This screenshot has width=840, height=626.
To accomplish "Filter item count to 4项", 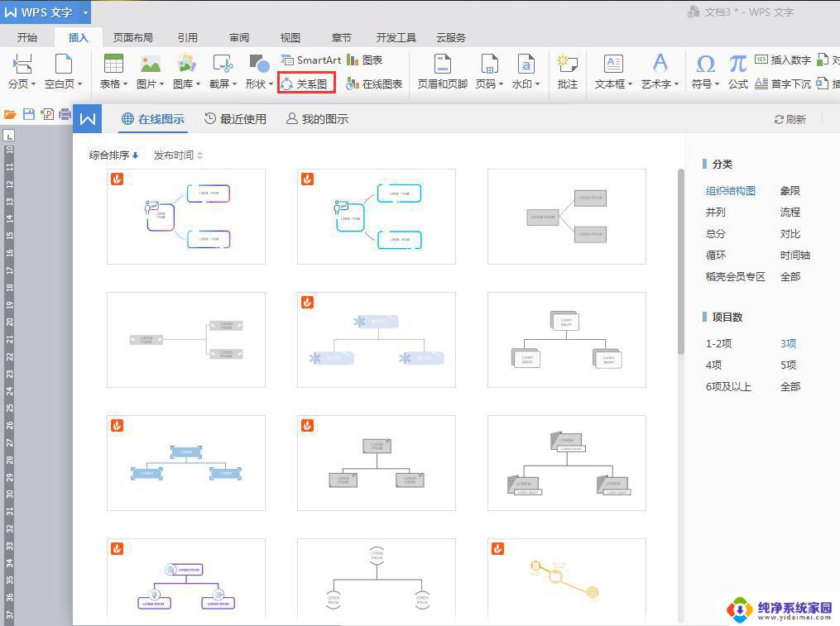I will [713, 365].
